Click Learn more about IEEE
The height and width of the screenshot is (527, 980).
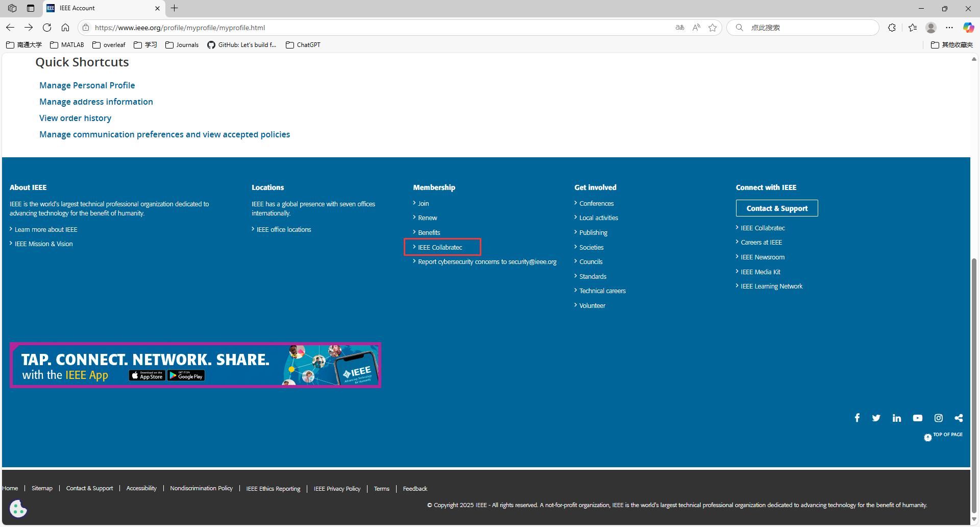coord(46,229)
